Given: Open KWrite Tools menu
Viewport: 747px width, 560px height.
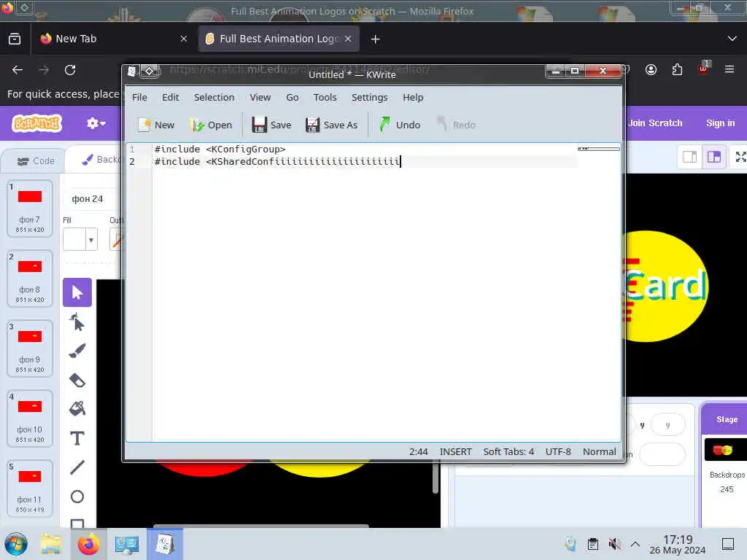Looking at the screenshot, I should coord(325,97).
